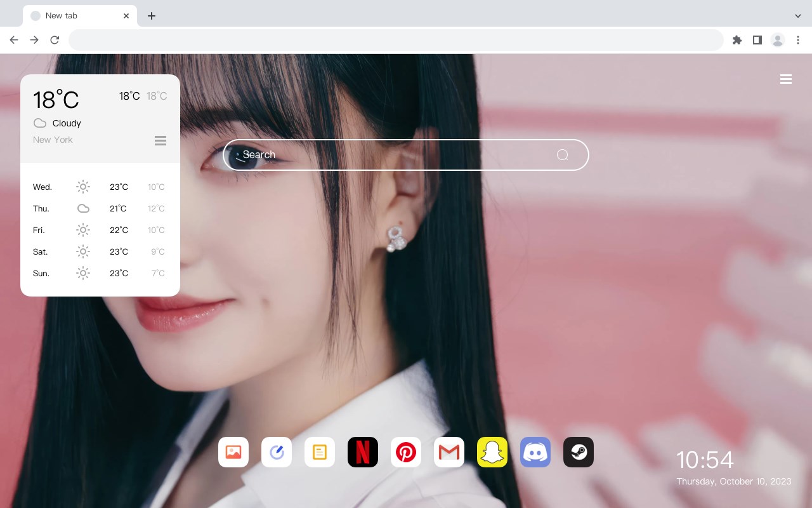Launch the Gmail shortcut
The height and width of the screenshot is (508, 812).
(449, 452)
